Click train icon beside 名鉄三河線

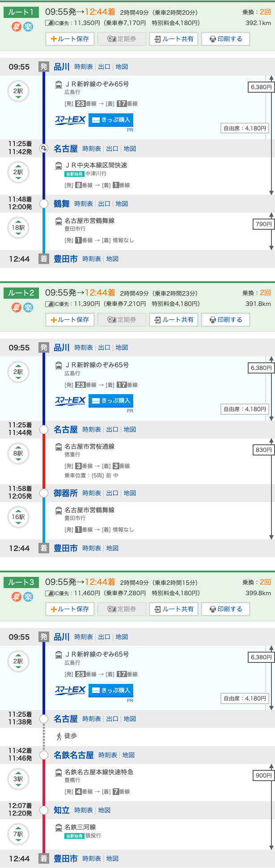(59, 827)
